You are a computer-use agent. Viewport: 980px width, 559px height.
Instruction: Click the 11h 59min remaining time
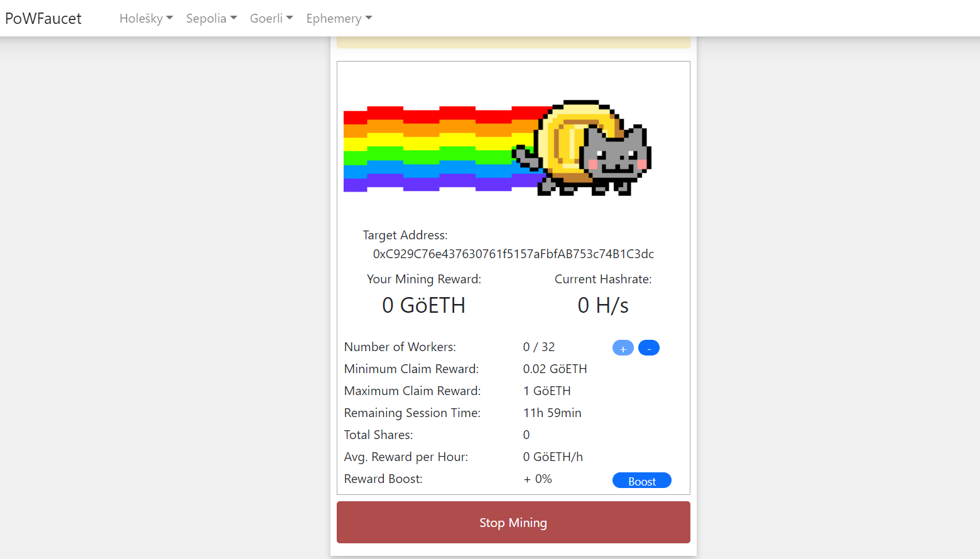553,413
